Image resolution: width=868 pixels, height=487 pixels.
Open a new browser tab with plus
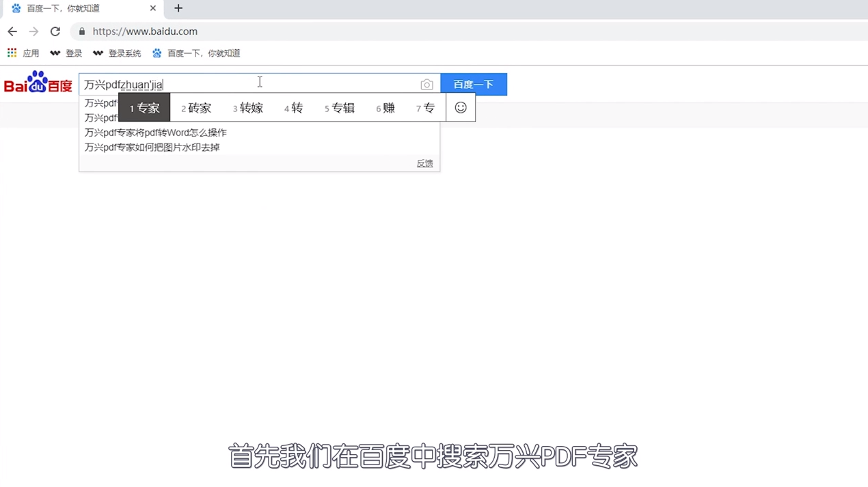tap(178, 8)
